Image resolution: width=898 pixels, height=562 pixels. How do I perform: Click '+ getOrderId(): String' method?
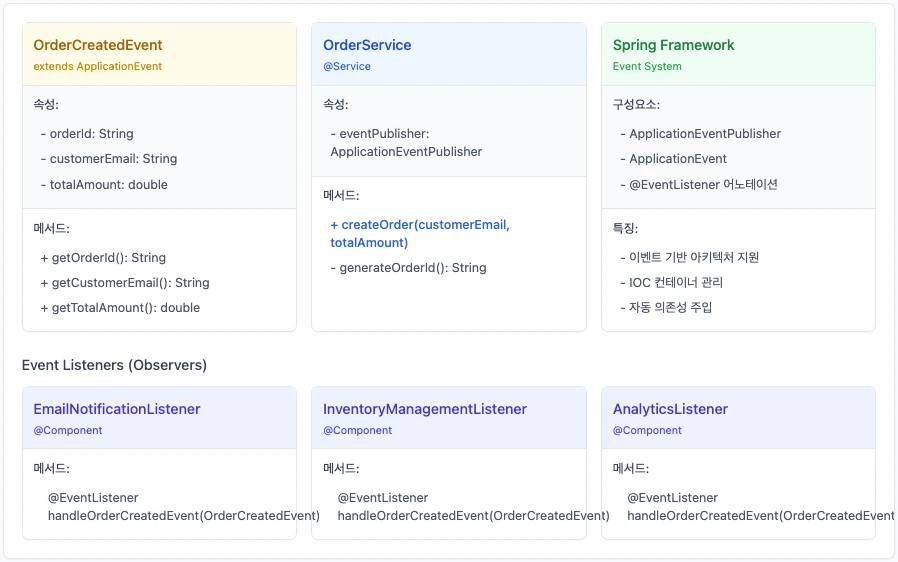pos(103,258)
